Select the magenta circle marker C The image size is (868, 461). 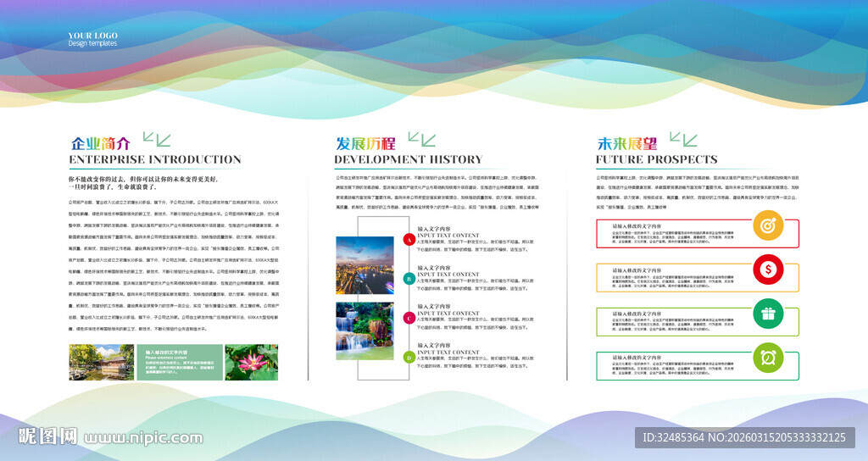tap(409, 319)
